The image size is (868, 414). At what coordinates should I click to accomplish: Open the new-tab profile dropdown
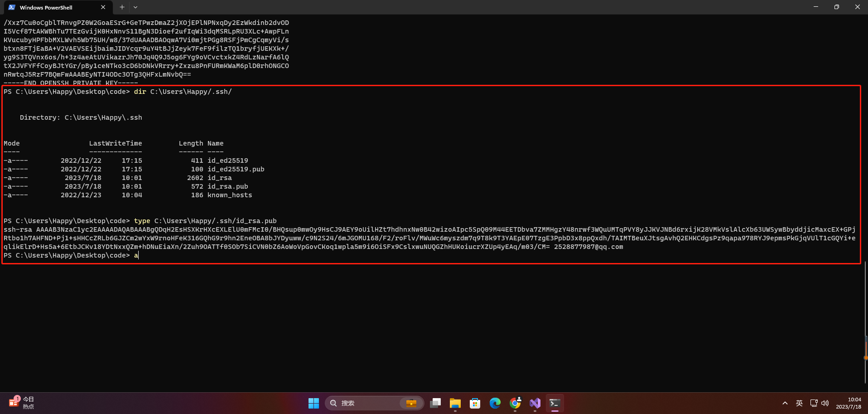(x=135, y=7)
